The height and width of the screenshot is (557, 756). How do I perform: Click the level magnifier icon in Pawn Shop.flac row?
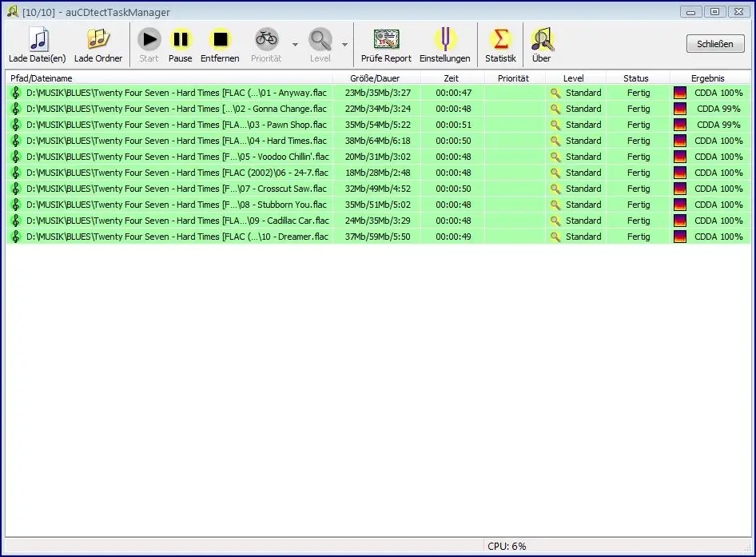[555, 125]
